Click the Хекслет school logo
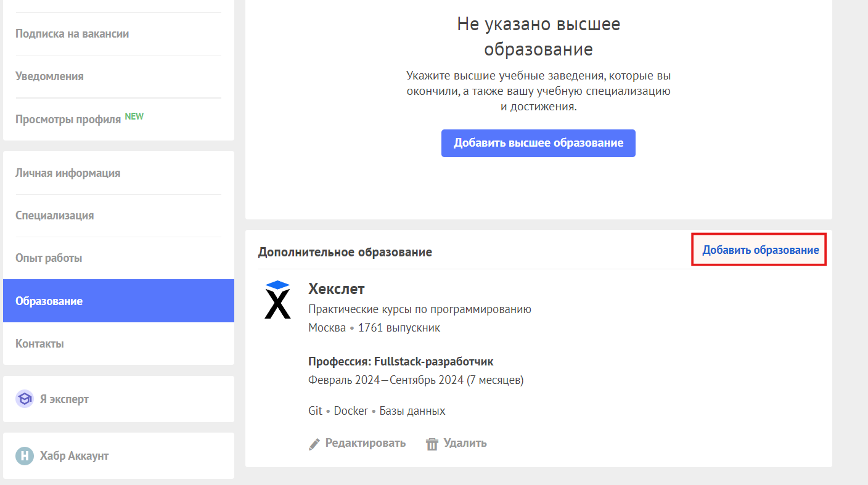Screen dimensions: 868x485 point(277,300)
